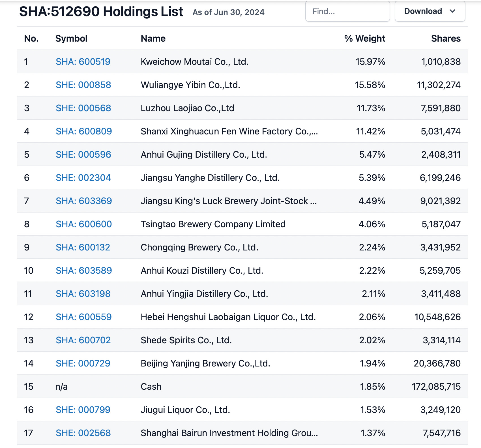The height and width of the screenshot is (448, 481).
Task: Click the No. column header
Action: [31, 38]
